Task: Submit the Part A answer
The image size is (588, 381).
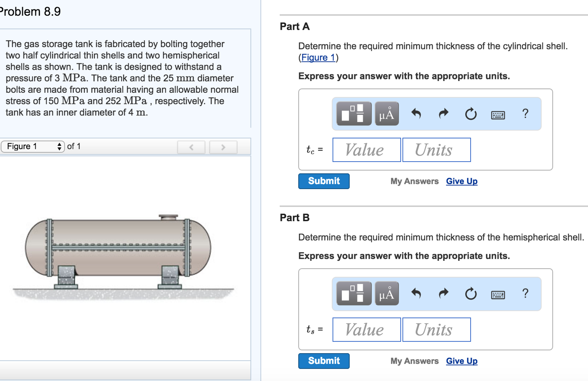Action: tap(324, 181)
